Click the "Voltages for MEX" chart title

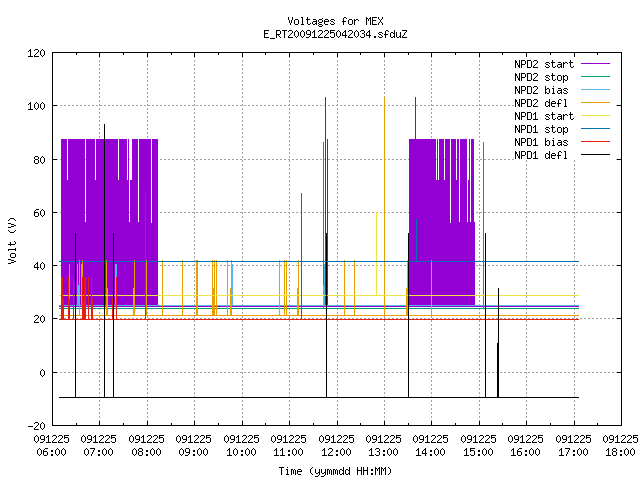coord(335,21)
